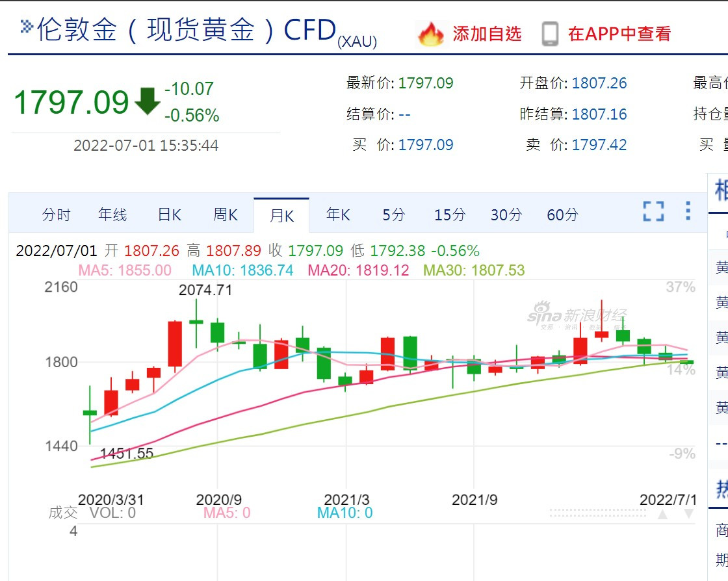Click the 低 value 1792.38

point(397,251)
